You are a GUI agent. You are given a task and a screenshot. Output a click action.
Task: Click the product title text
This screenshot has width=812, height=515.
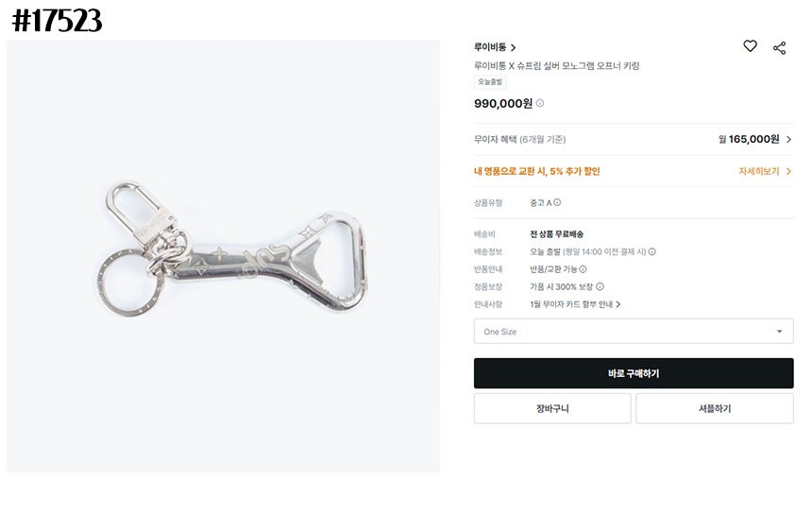556,66
